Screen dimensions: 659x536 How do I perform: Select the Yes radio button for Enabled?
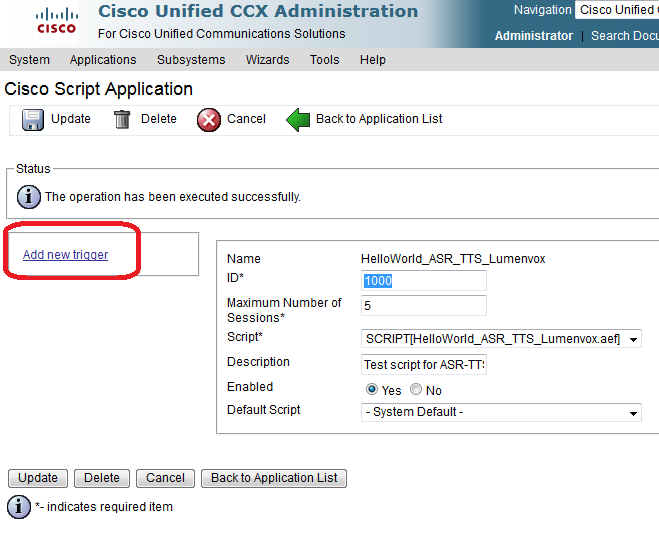(372, 389)
